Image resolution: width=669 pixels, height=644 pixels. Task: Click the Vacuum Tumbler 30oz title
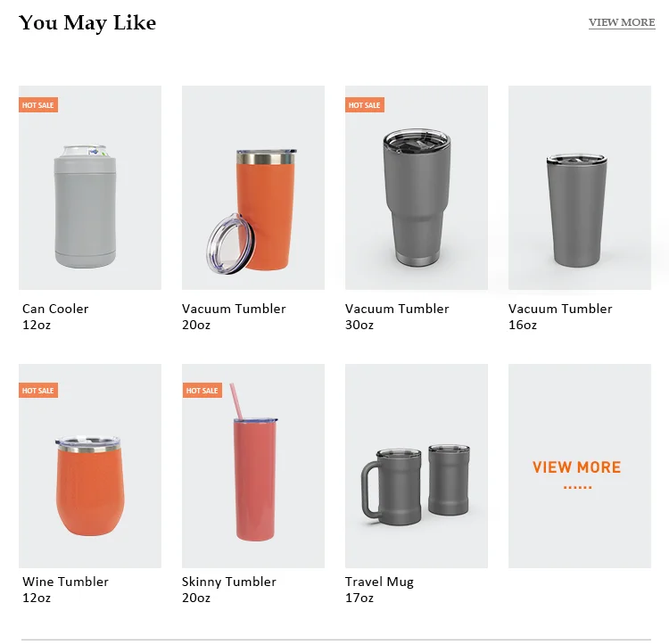397,317
